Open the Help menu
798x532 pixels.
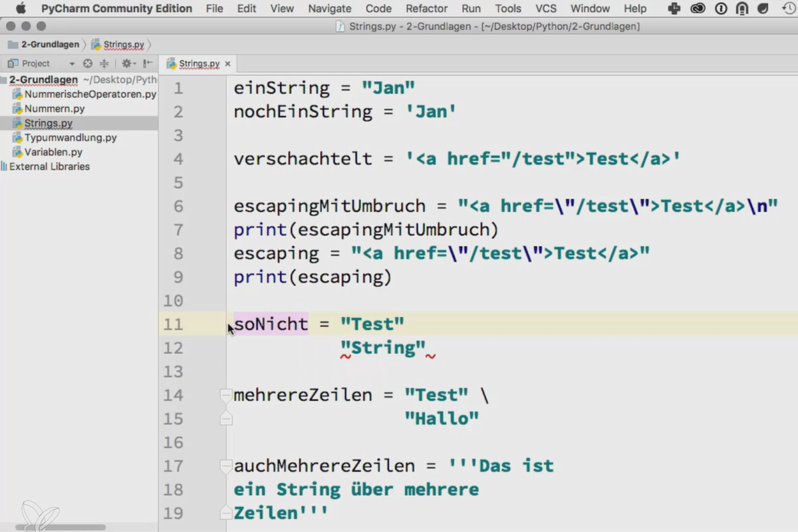tap(635, 9)
